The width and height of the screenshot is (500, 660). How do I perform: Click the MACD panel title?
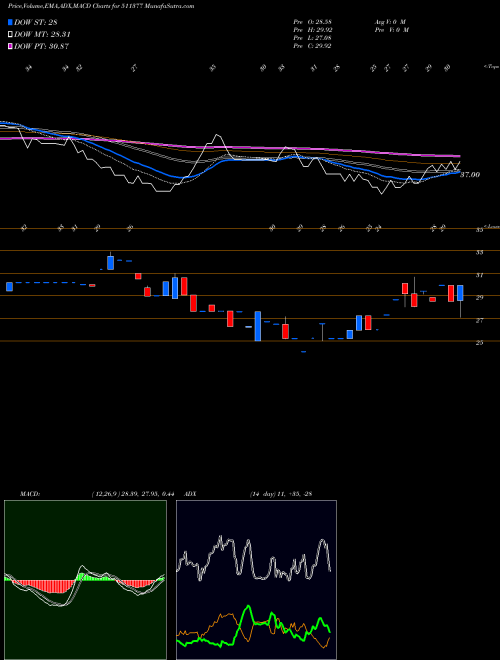29,494
